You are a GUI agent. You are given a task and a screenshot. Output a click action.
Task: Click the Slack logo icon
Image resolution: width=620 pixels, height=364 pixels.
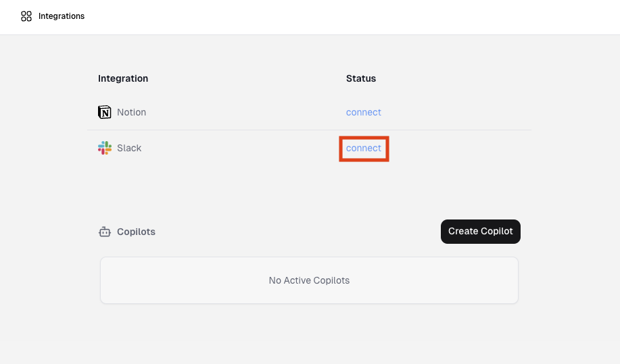[x=105, y=148]
